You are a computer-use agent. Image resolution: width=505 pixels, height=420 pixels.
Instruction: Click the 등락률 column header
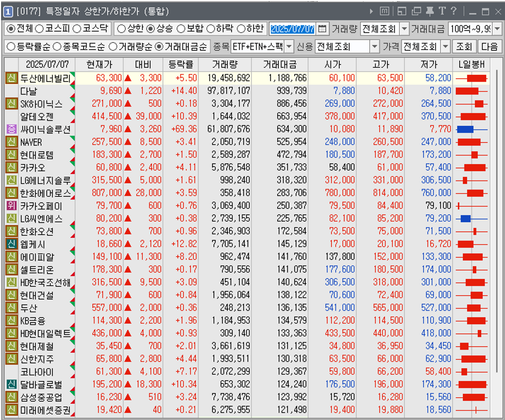[x=180, y=64]
